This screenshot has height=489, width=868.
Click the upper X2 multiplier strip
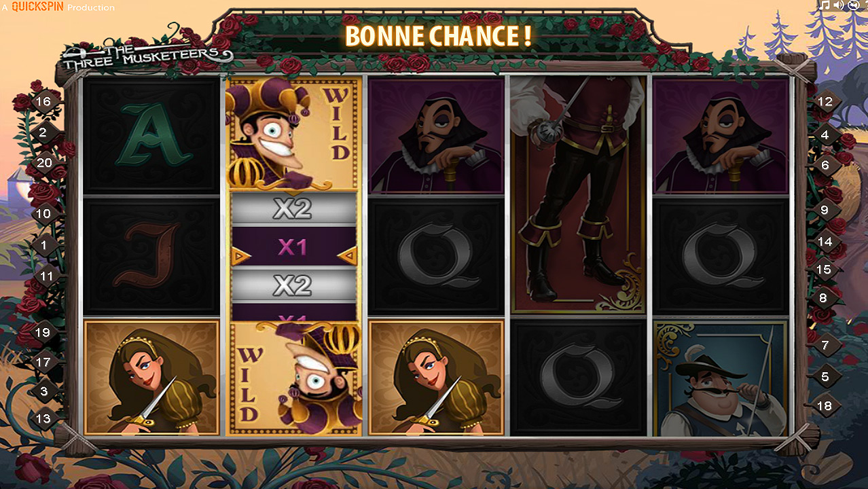[x=293, y=209]
